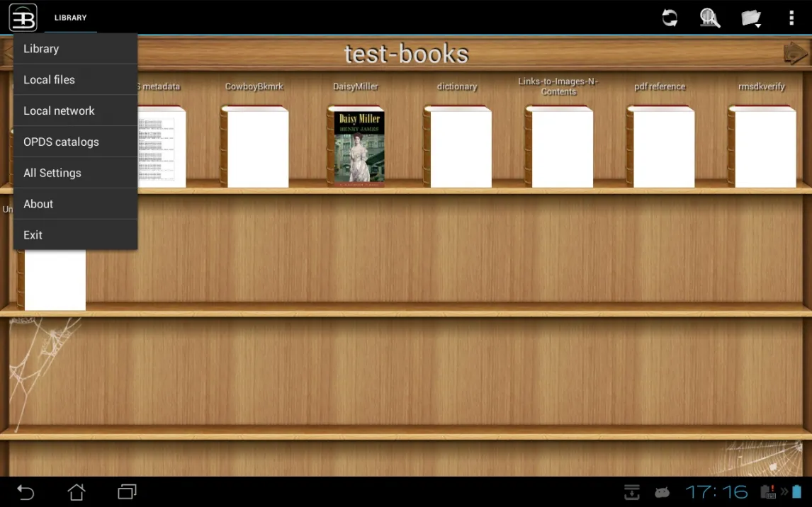
Task: Click About in the menu
Action: point(74,204)
